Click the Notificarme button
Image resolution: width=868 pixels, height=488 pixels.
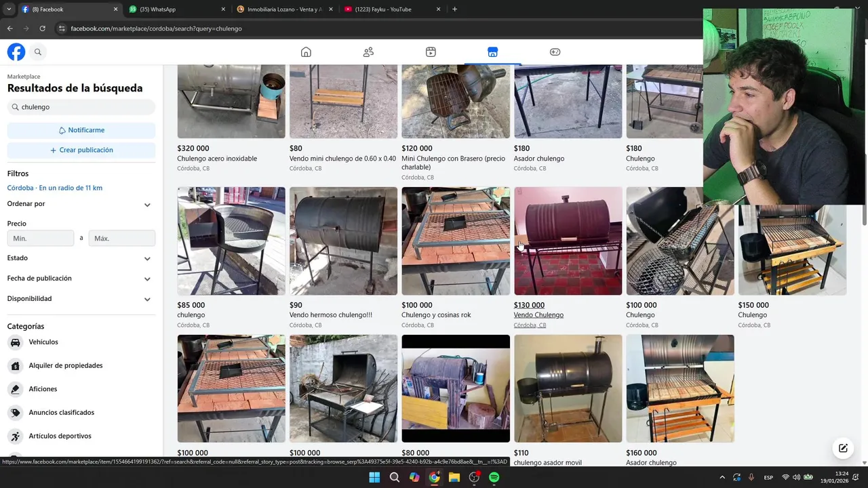81,130
